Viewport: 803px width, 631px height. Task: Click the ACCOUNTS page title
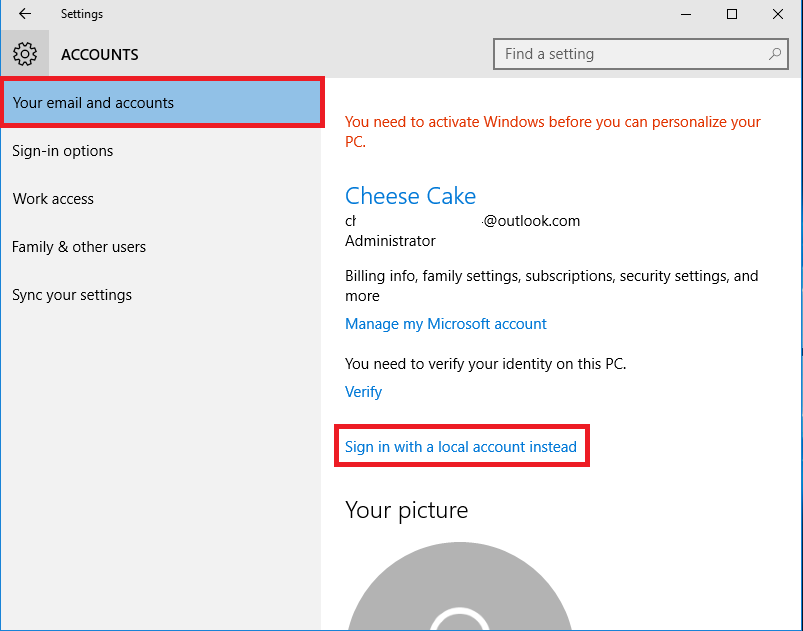(100, 54)
